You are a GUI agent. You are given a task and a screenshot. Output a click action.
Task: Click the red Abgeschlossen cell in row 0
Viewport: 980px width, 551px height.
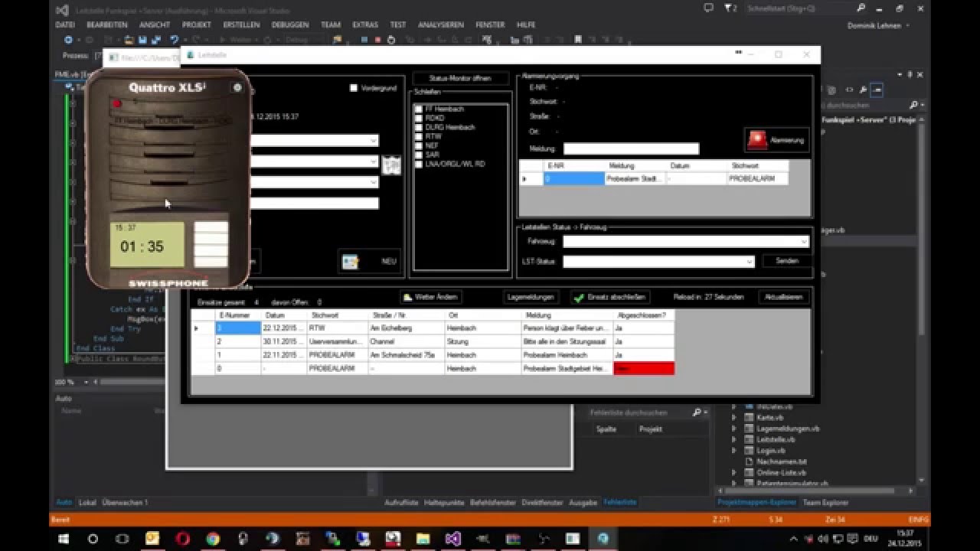click(644, 369)
